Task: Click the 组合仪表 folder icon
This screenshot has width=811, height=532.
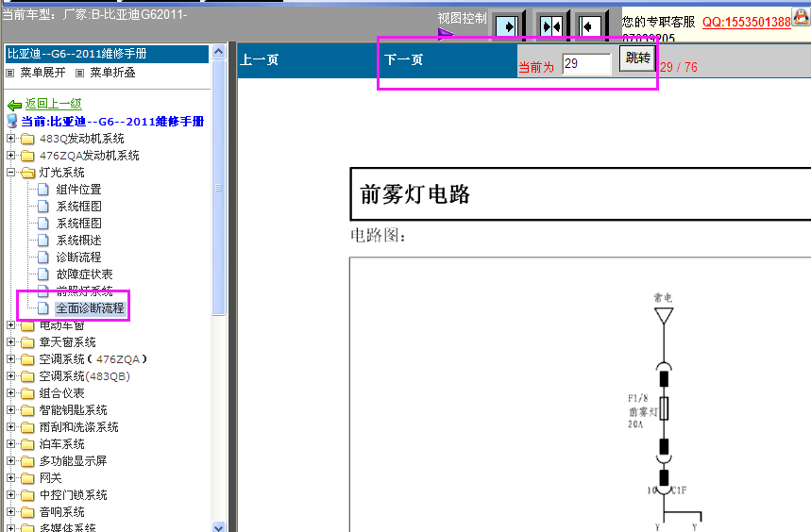Action: 27,393
